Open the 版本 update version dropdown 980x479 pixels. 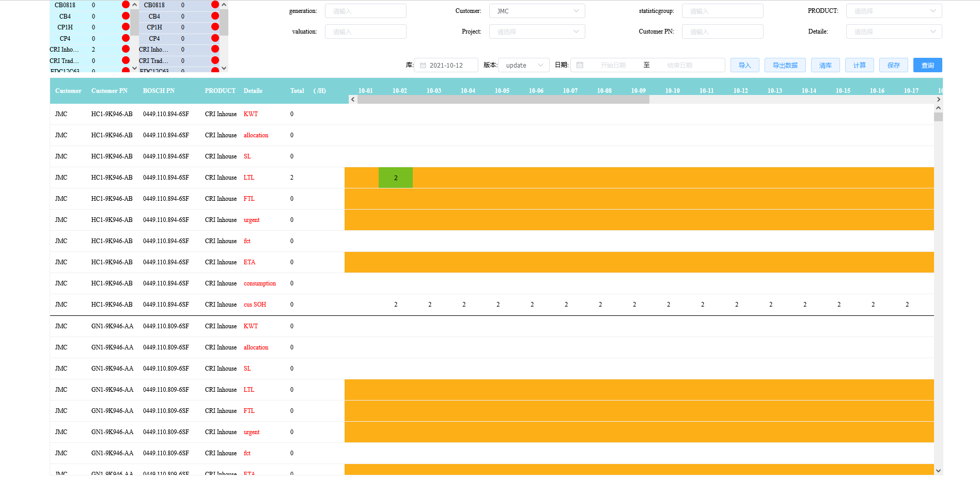click(x=524, y=65)
